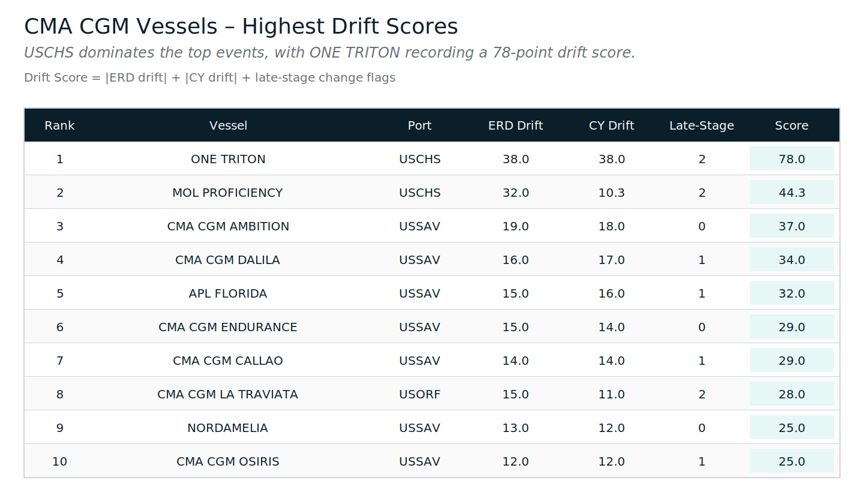Select the CY Drift column header

(611, 125)
